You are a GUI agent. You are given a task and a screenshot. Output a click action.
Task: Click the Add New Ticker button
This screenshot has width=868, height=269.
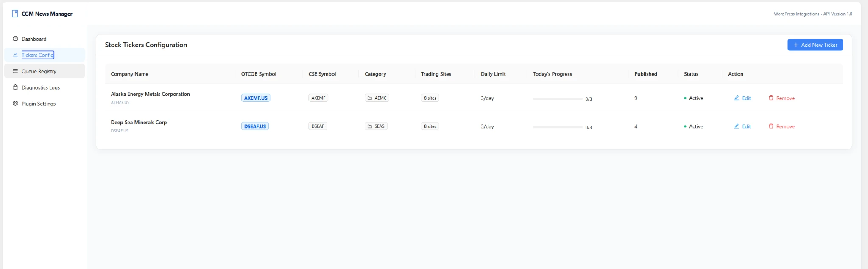pyautogui.click(x=815, y=45)
